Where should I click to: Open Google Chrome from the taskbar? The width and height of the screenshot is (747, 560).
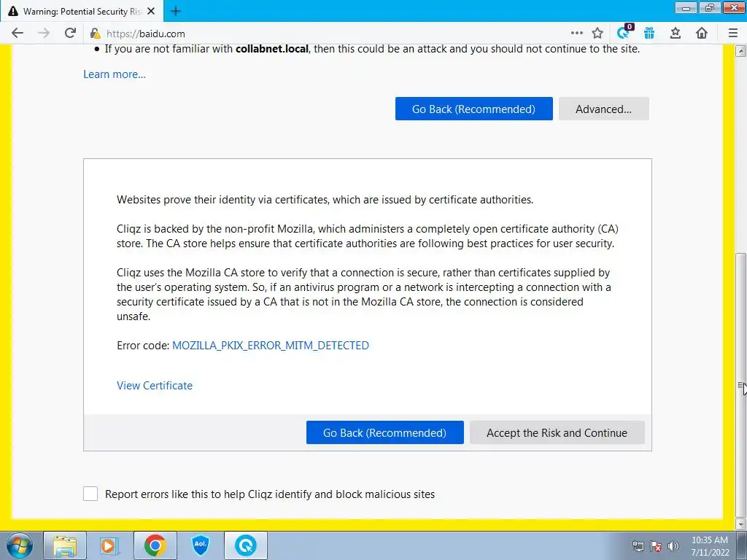[x=155, y=545]
